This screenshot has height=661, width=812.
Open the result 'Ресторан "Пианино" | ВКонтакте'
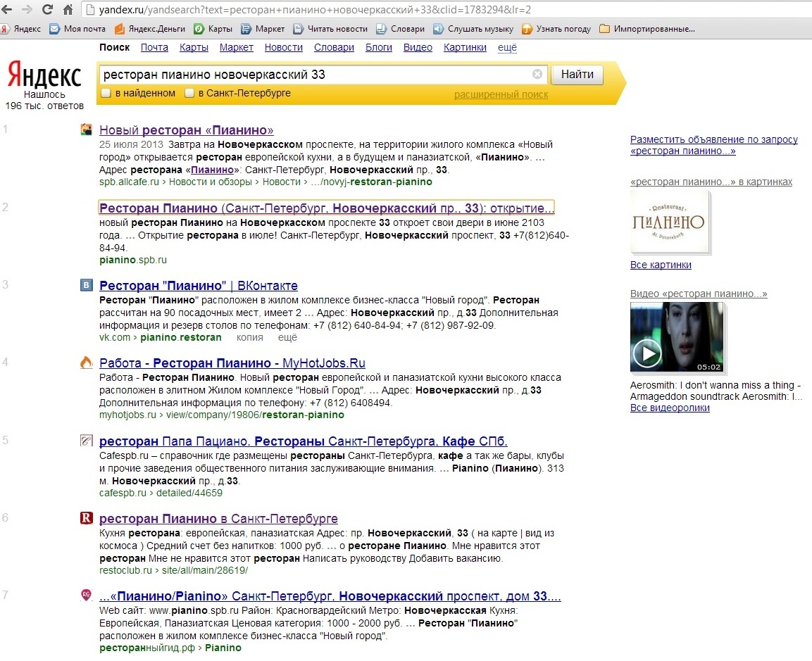click(199, 286)
